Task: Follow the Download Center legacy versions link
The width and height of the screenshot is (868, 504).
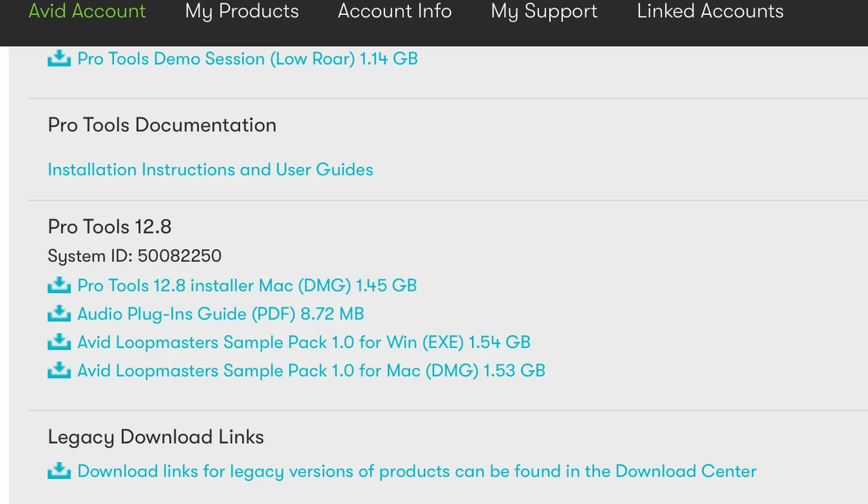Action: (x=417, y=471)
